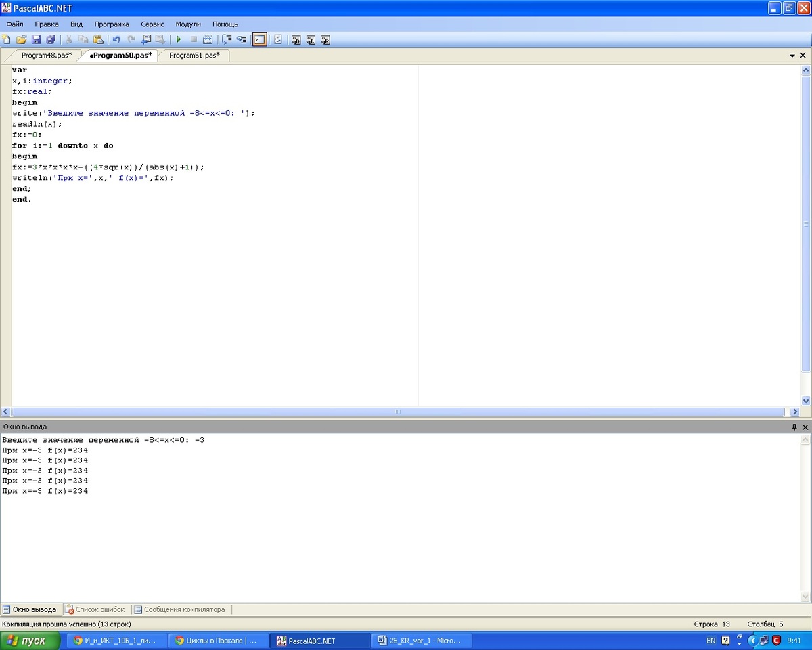The width and height of the screenshot is (812, 650).
Task: Click the output window scrollbar down arrow
Action: click(806, 597)
